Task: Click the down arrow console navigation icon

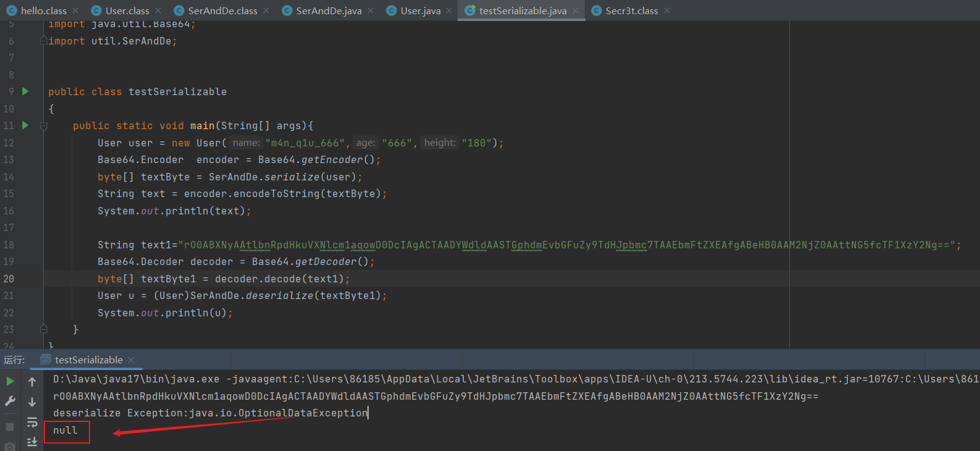Action: pyautogui.click(x=32, y=402)
